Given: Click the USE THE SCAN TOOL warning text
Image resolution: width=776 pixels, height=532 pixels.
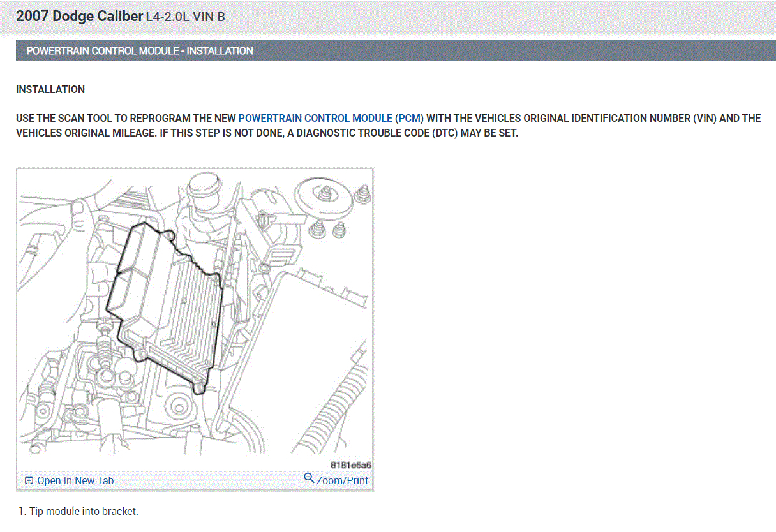Looking at the screenshot, I should click(388, 126).
